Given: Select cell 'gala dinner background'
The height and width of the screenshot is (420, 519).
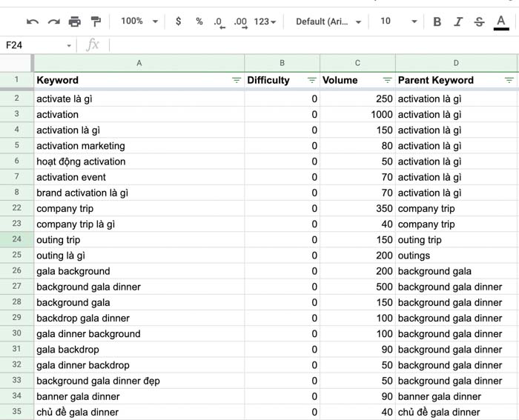Looking at the screenshot, I should 139,333.
